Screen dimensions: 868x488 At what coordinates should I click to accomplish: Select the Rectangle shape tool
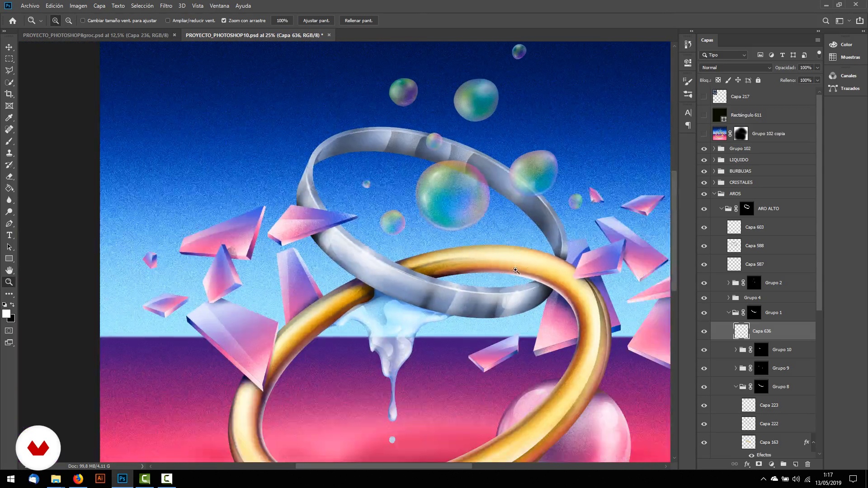[x=9, y=258]
